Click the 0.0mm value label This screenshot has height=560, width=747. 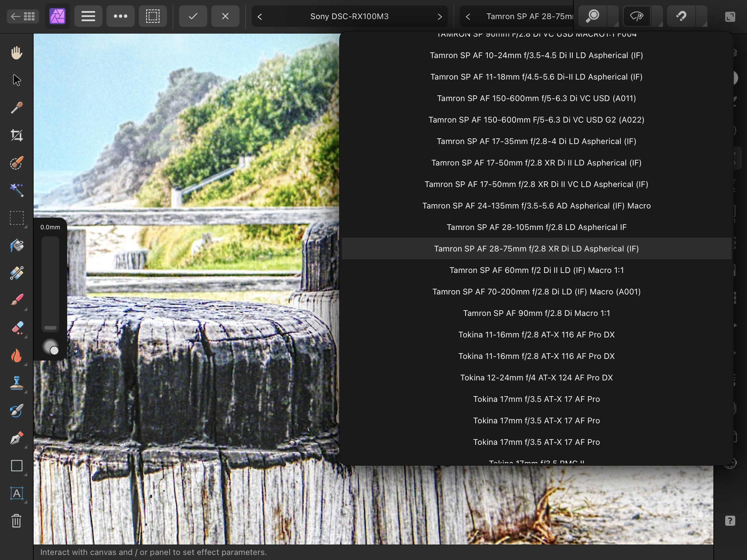50,227
